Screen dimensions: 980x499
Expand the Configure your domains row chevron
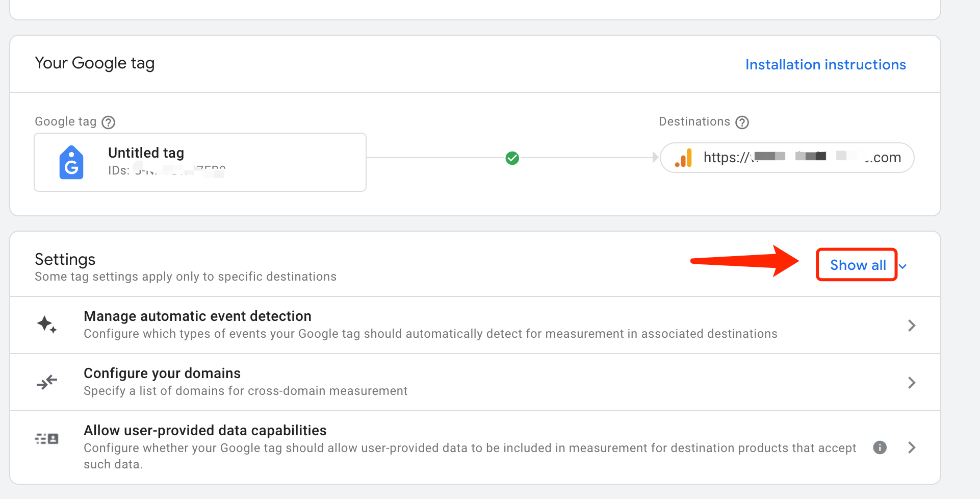(x=912, y=383)
